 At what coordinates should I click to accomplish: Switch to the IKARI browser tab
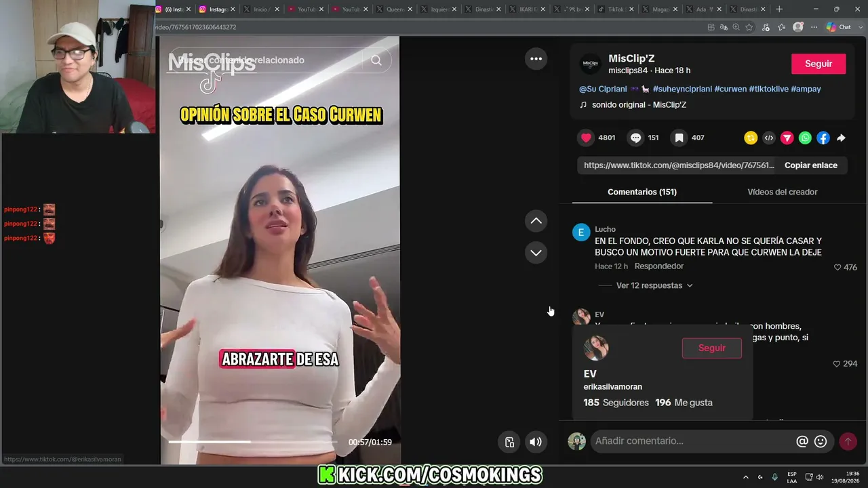click(526, 9)
